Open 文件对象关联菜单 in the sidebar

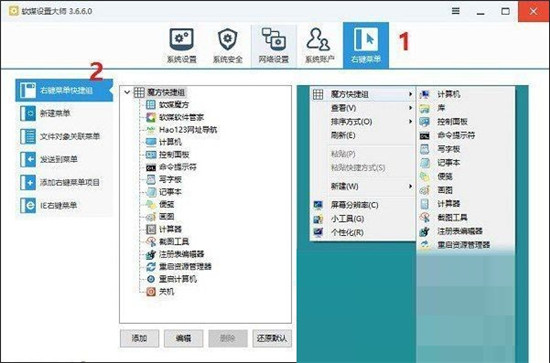coord(64,136)
